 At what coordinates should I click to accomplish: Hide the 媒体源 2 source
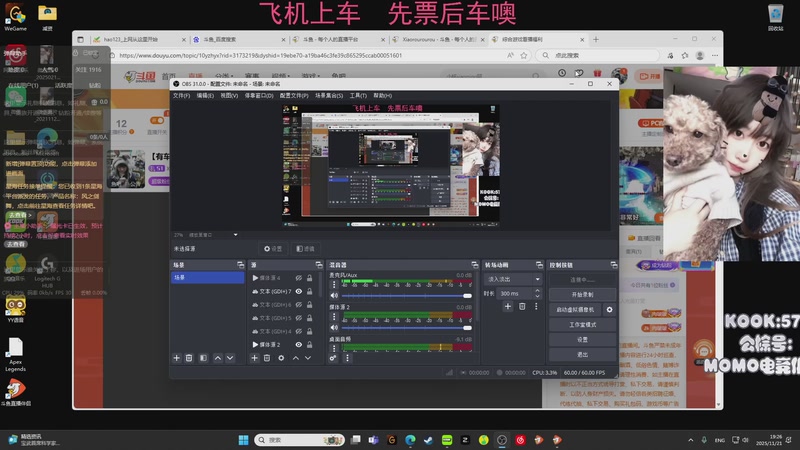pos(298,344)
